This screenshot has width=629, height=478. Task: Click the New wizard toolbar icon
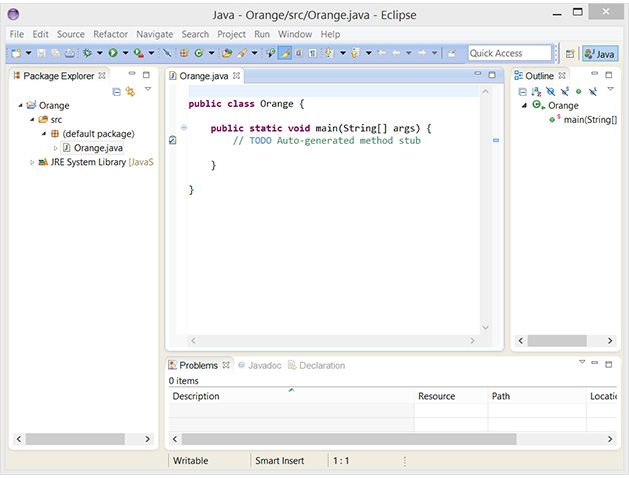tap(16, 53)
